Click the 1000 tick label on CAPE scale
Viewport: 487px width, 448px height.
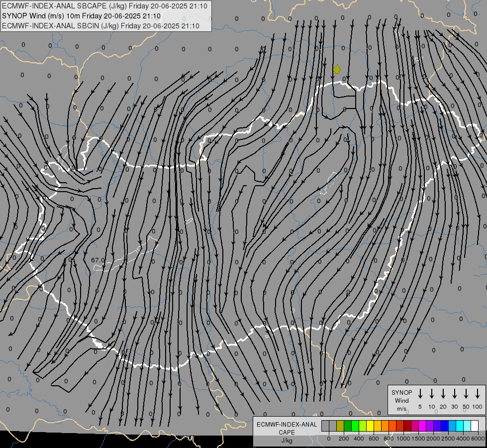point(403,439)
